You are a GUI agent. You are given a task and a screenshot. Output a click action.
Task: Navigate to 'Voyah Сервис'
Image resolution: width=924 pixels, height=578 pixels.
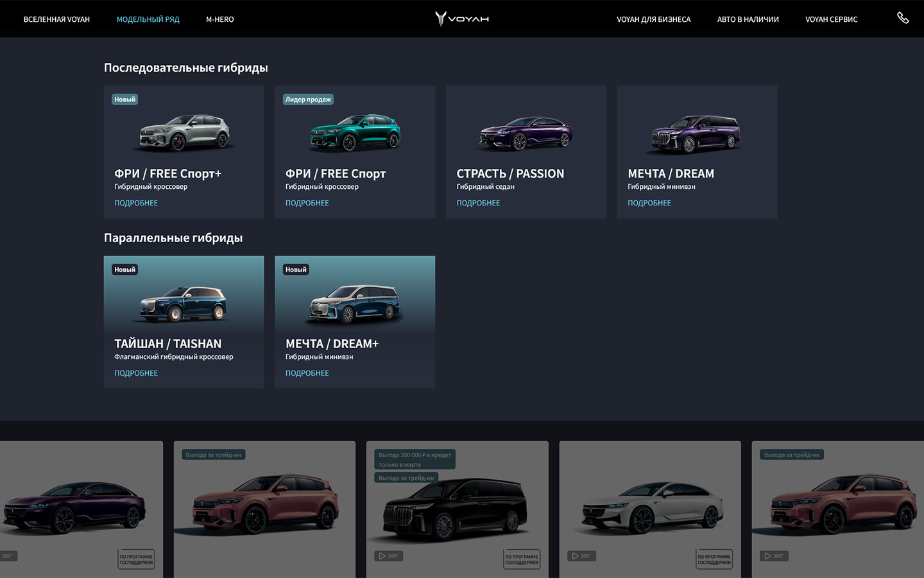pos(831,19)
